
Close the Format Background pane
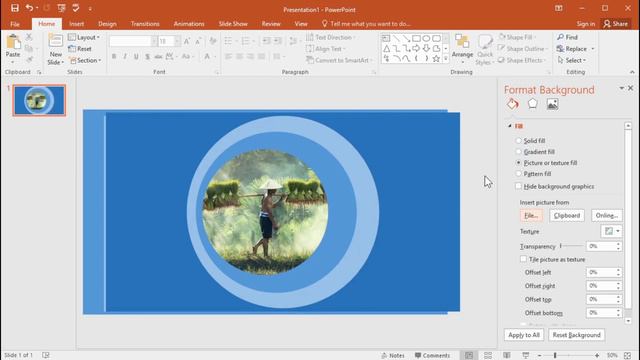631,88
